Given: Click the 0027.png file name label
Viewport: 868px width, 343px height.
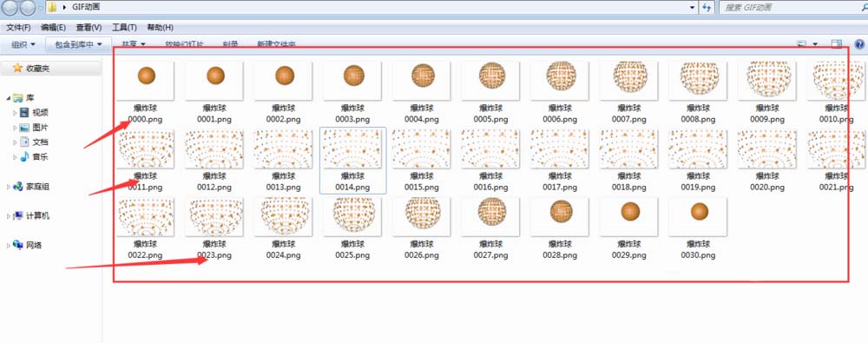Looking at the screenshot, I should point(490,255).
